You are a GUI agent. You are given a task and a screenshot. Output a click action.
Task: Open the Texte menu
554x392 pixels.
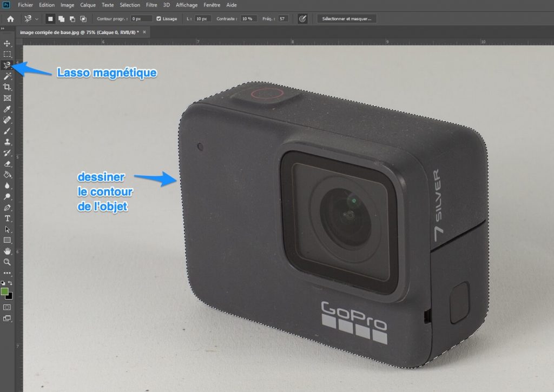[x=108, y=5]
